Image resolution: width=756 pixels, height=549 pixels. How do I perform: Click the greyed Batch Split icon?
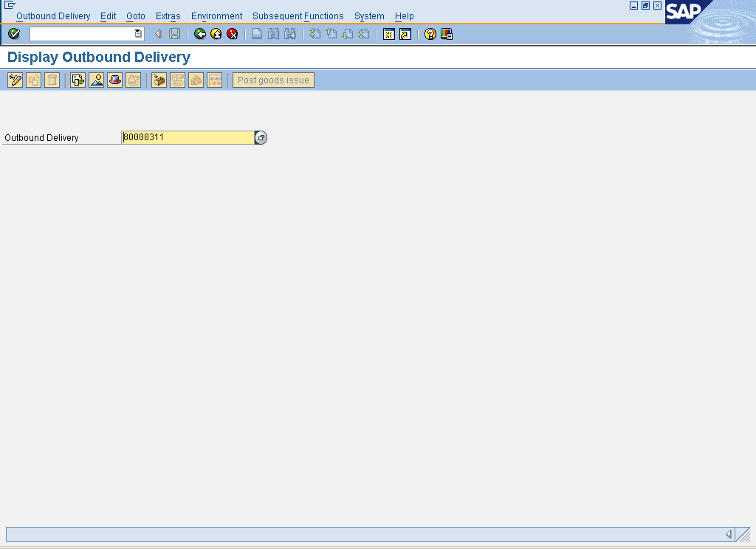[x=177, y=80]
